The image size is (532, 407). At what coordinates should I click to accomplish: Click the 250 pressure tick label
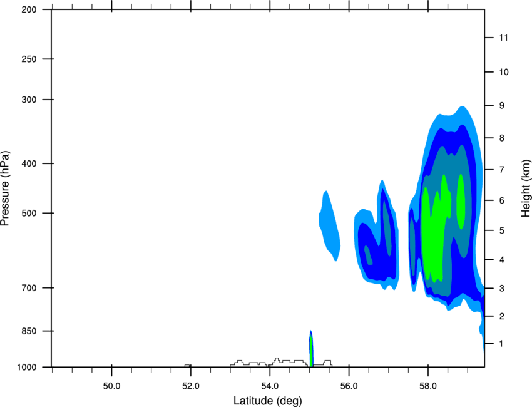pos(29,59)
